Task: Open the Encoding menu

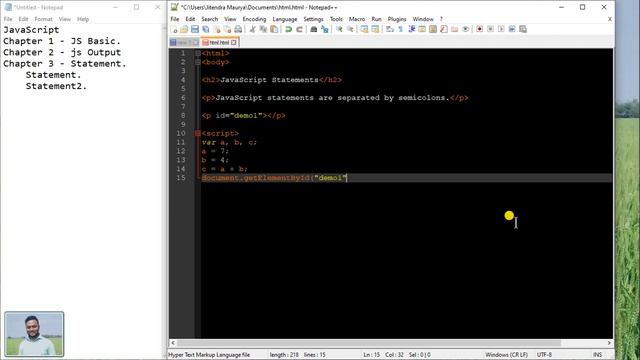Action: tap(254, 19)
